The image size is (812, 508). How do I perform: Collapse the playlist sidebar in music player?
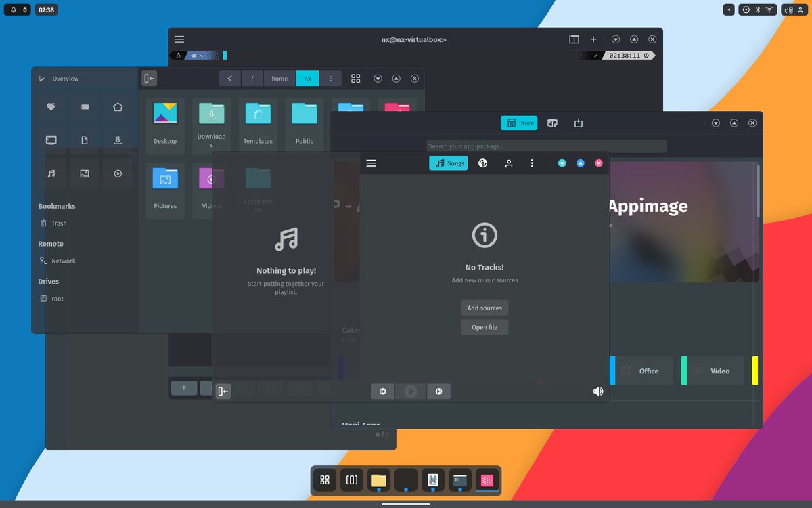[223, 391]
